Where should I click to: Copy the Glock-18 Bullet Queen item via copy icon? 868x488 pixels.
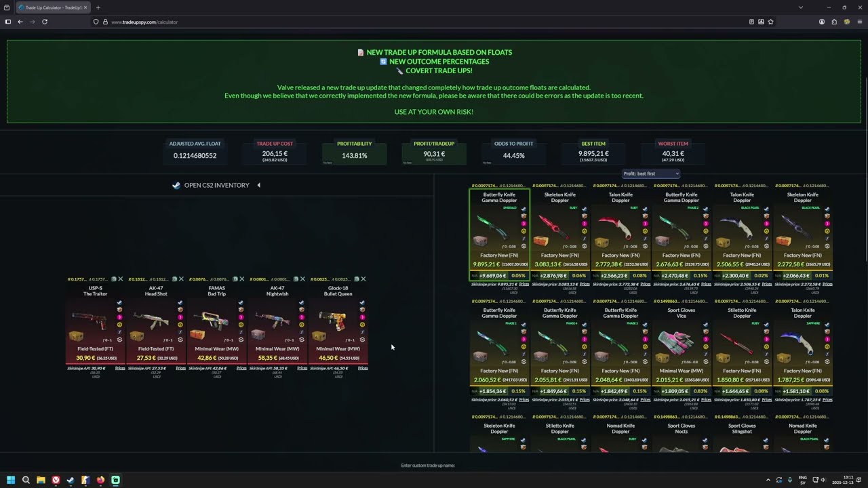357,279
